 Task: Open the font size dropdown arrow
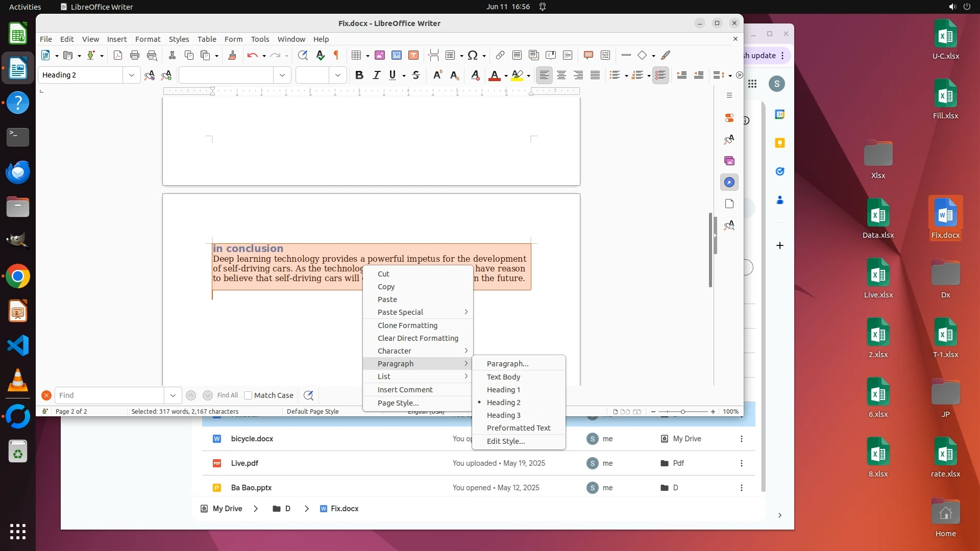click(337, 75)
